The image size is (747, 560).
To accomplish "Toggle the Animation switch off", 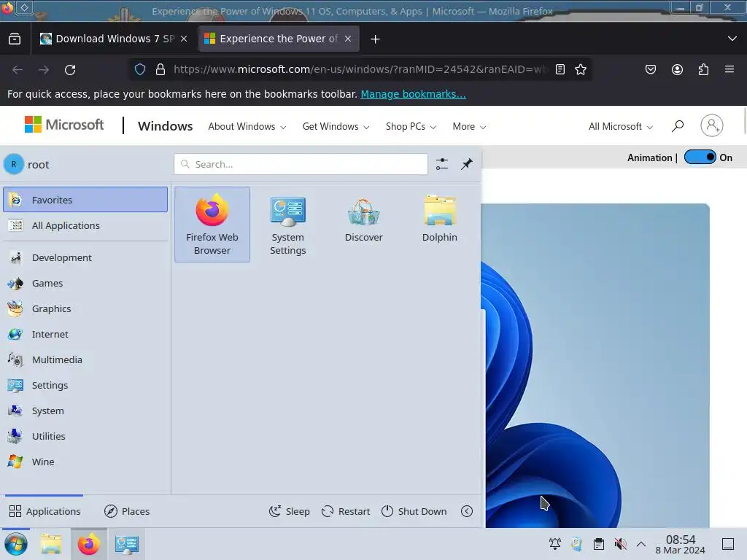I will click(700, 157).
